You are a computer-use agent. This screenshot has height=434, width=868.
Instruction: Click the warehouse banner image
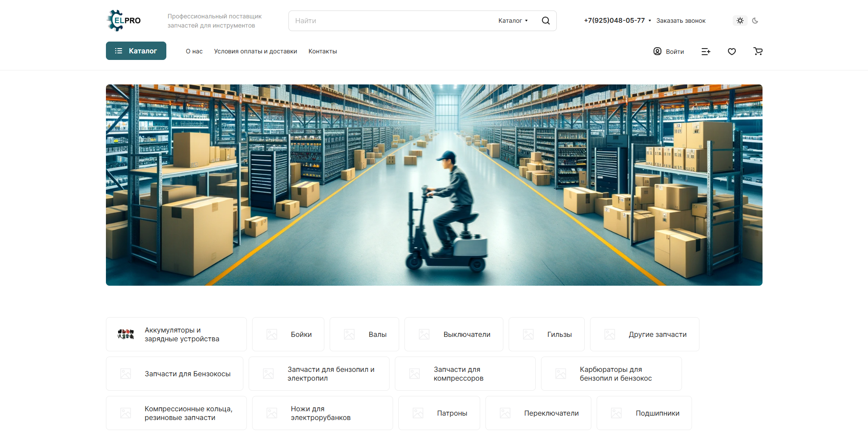(x=434, y=185)
